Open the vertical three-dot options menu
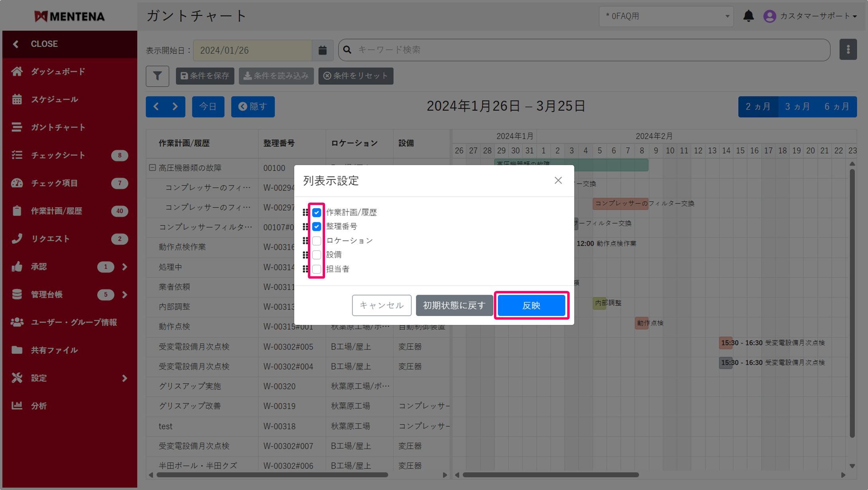Screen dimensions: 868x490 tap(848, 50)
